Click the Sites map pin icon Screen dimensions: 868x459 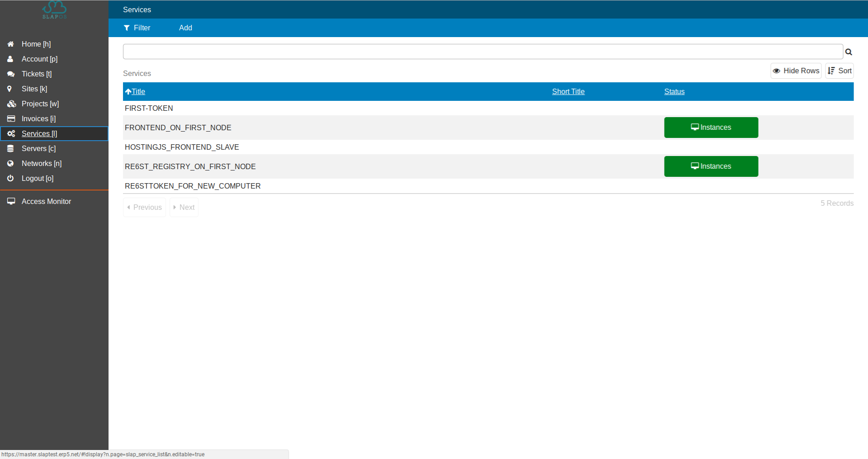(9, 89)
